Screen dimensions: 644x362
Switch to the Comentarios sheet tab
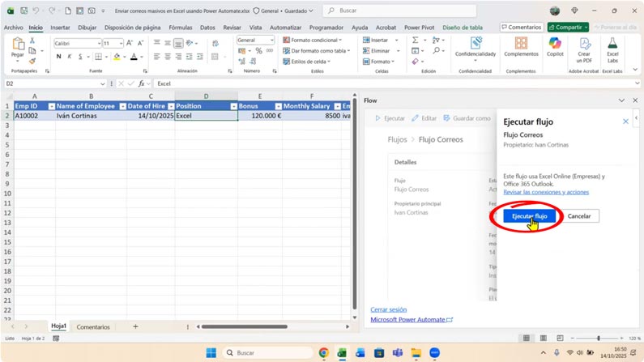93,326
